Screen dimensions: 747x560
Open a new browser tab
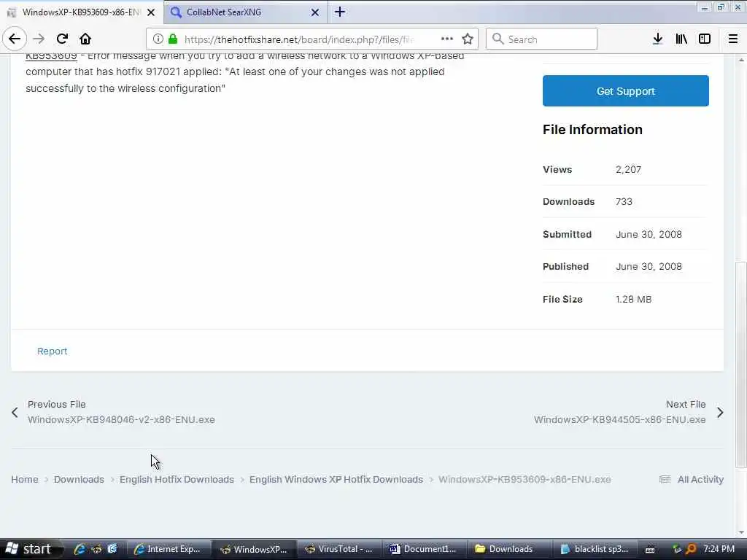[340, 12]
